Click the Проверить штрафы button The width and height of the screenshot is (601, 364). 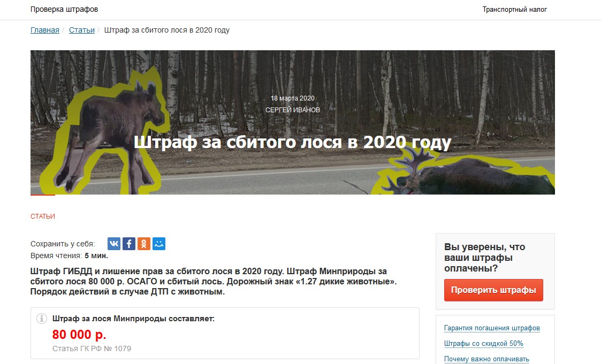click(x=493, y=290)
